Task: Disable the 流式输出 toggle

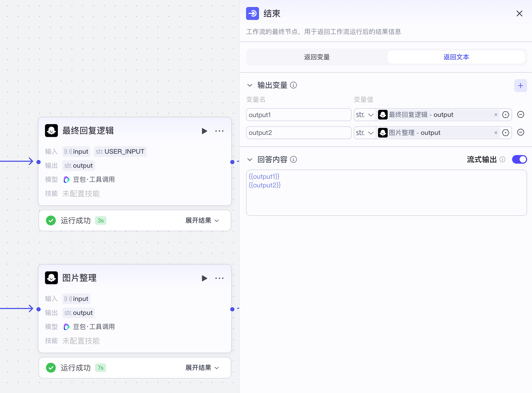Action: [519, 159]
